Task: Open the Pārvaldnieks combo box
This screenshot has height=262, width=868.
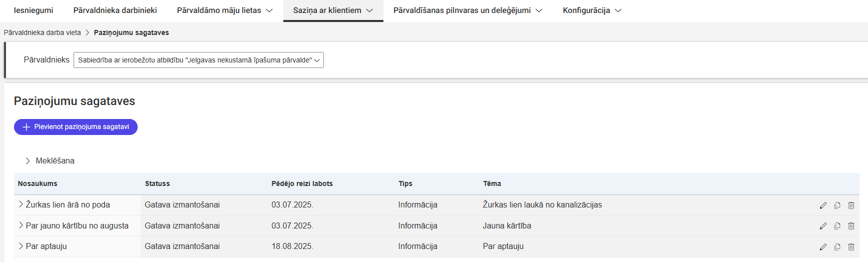Action: coord(199,60)
